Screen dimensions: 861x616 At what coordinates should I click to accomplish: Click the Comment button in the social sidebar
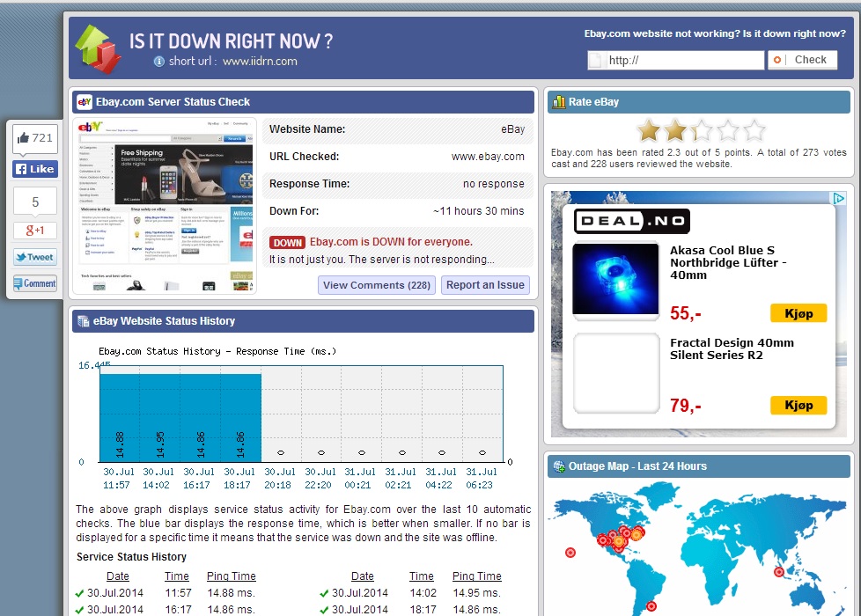click(35, 283)
